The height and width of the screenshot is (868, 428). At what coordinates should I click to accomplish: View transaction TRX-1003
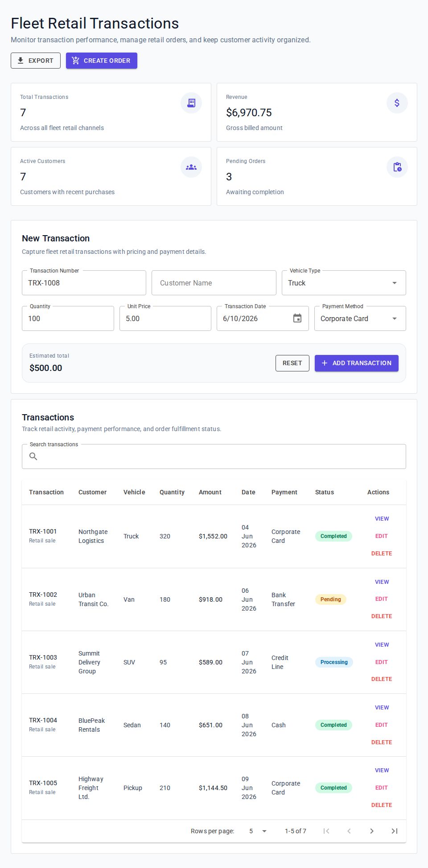click(382, 645)
